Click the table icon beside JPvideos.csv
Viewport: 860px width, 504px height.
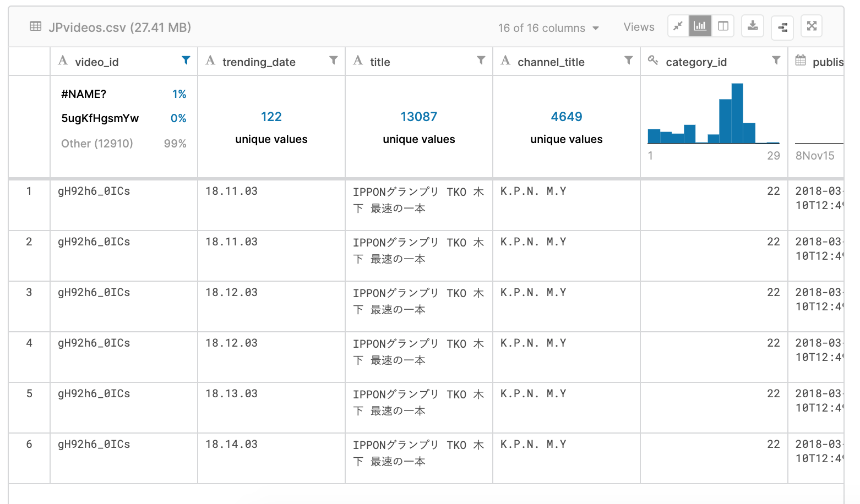(x=36, y=26)
